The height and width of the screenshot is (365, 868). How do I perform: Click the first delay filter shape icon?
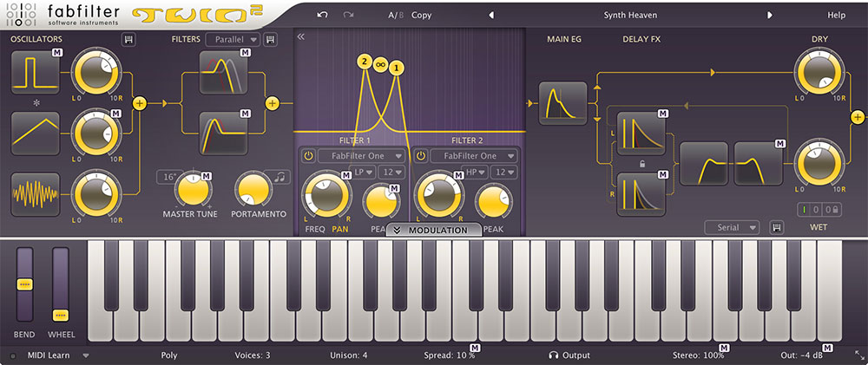point(704,164)
